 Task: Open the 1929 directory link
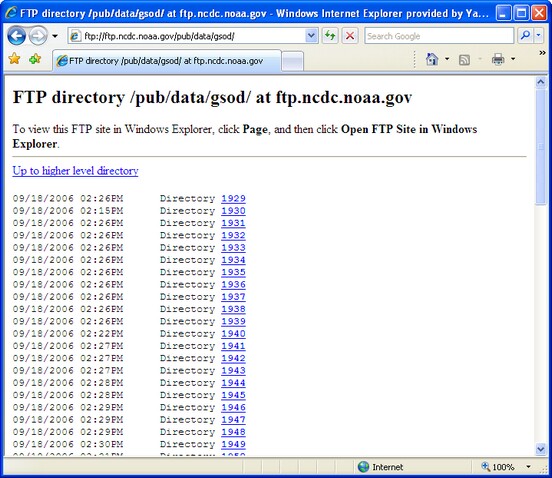(x=233, y=199)
